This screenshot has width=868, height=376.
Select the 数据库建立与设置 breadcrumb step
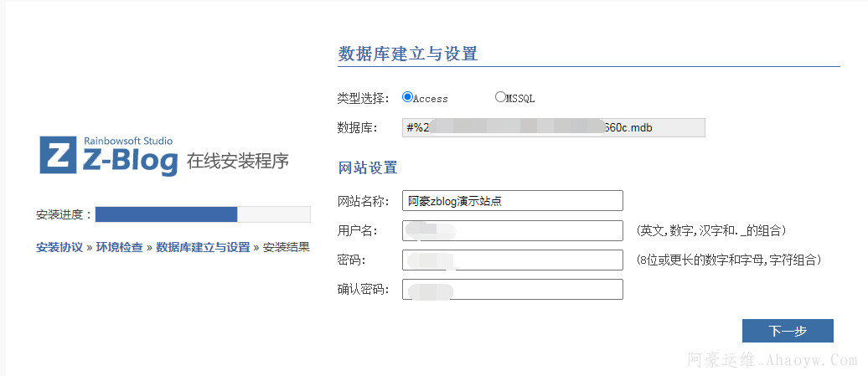(x=203, y=247)
